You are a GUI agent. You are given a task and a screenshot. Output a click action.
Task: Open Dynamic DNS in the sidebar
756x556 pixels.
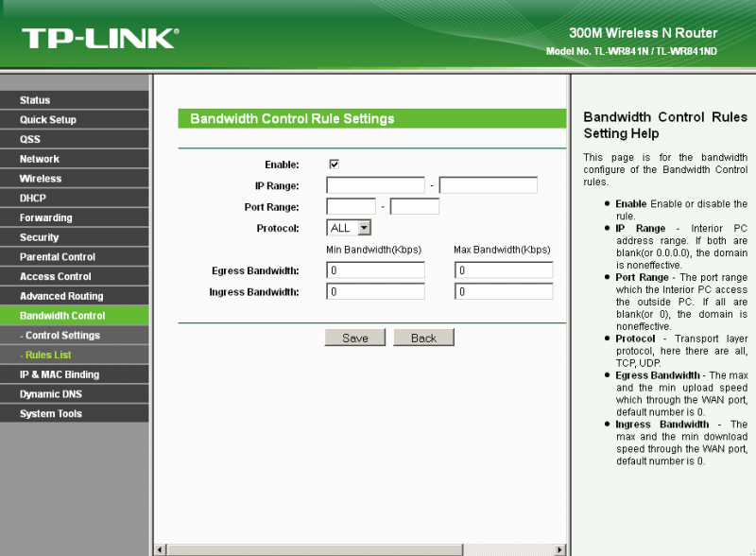(x=75, y=394)
